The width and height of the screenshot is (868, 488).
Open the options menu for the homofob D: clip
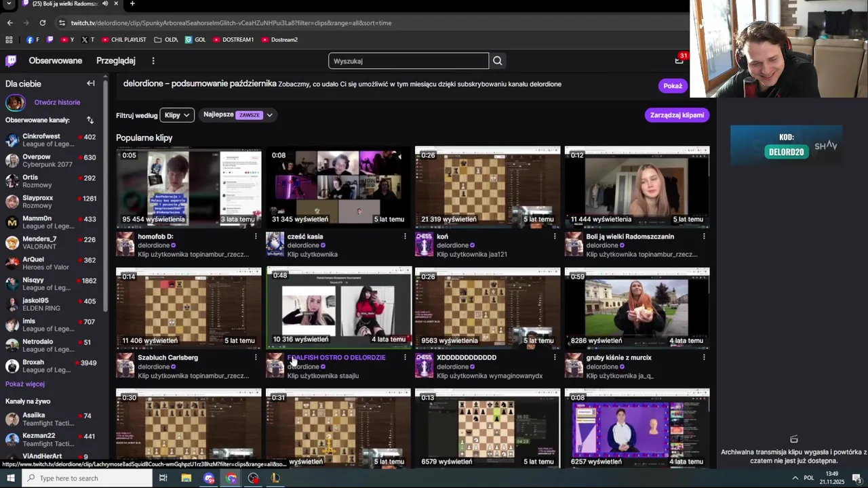click(256, 237)
